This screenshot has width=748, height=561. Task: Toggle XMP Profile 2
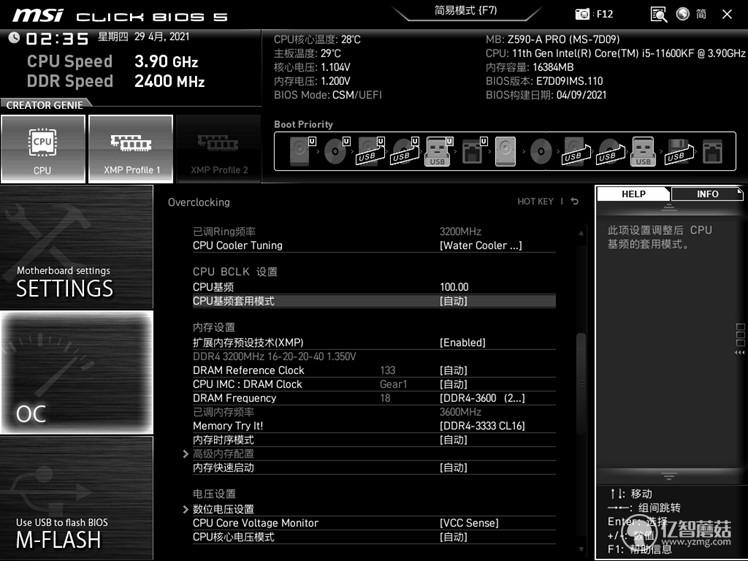(218, 149)
